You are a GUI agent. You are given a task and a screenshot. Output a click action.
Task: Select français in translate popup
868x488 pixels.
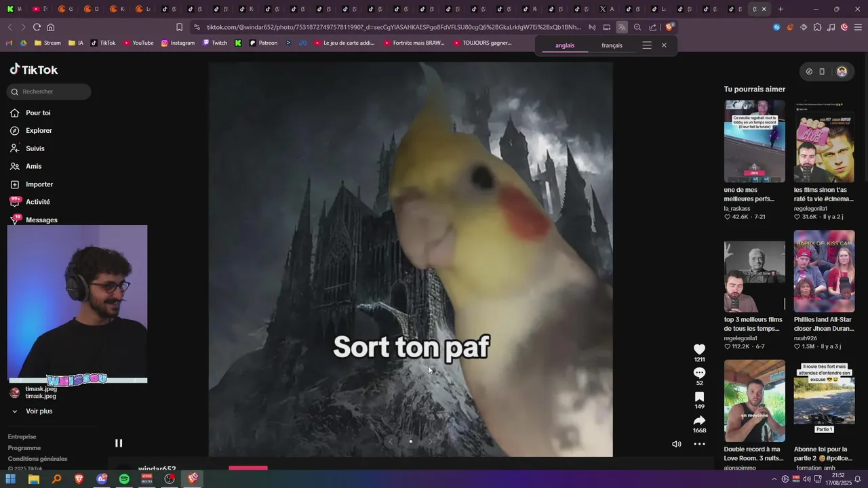coord(612,45)
